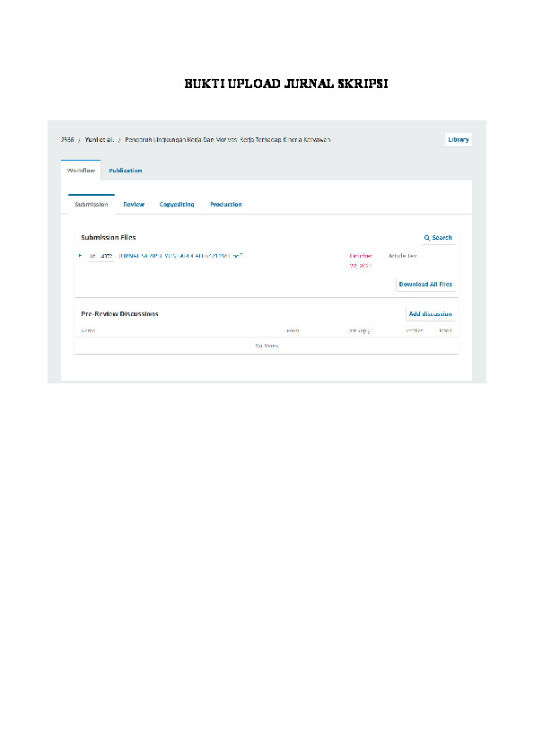Open the Review stage tab

134,205
